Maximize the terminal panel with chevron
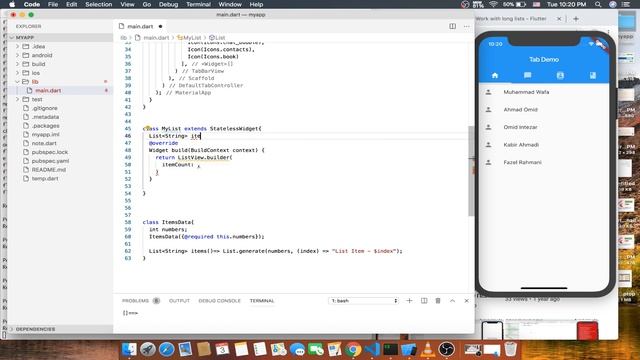The width and height of the screenshot is (640, 360). pyautogui.click(x=452, y=301)
